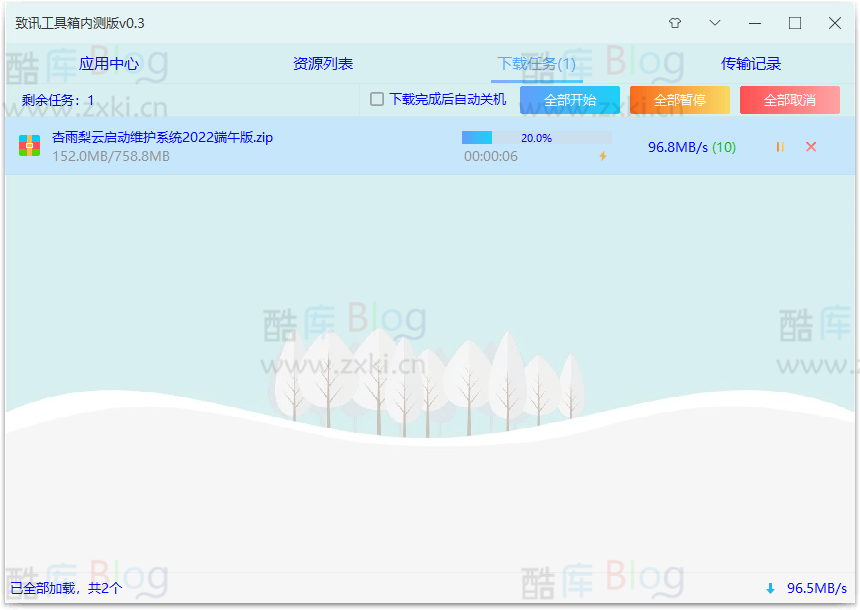Image resolution: width=860 pixels, height=610 pixels.
Task: Collapse the download options chevron
Action: click(714, 22)
